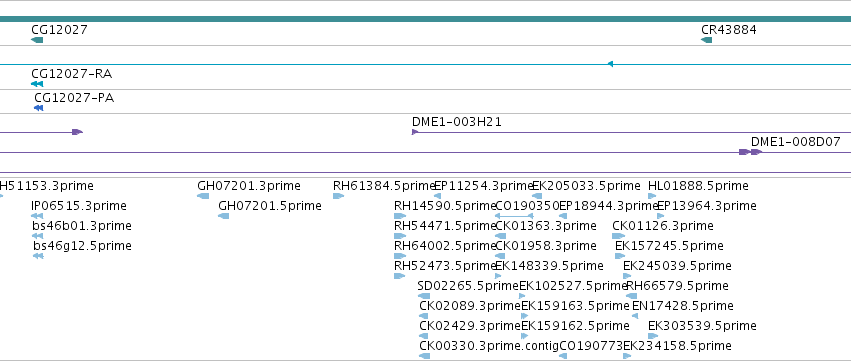Open the CG12027 gene label
The height and width of the screenshot is (361, 851).
(59, 29)
